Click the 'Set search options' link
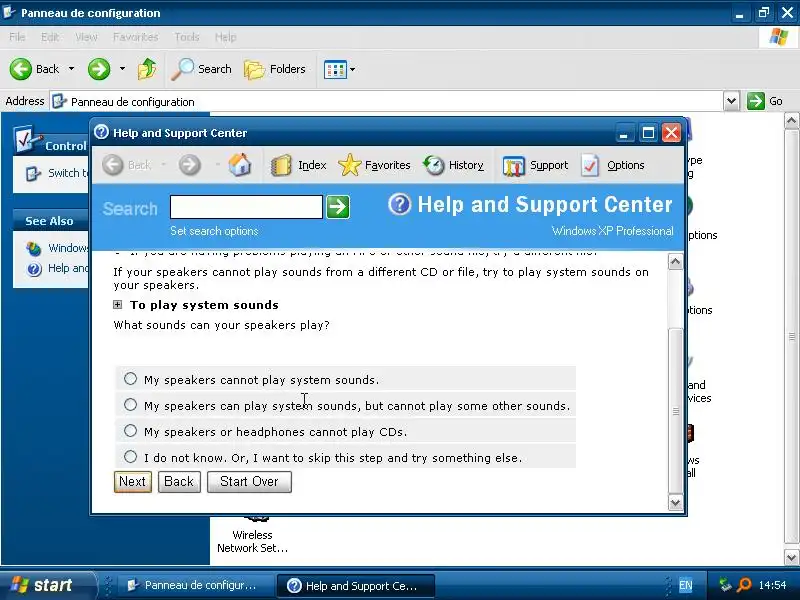This screenshot has height=600, width=800. [214, 231]
